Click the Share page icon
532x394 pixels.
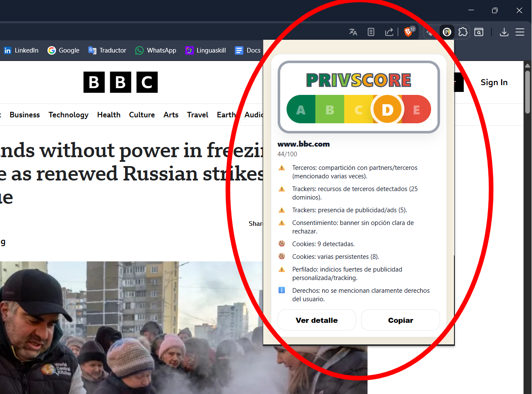(389, 32)
